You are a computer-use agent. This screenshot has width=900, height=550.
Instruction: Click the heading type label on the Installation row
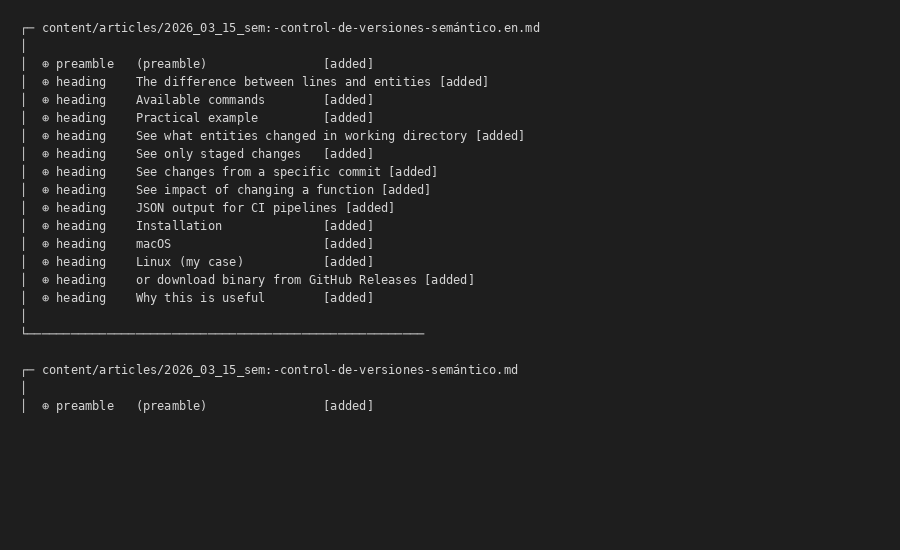pos(81,226)
